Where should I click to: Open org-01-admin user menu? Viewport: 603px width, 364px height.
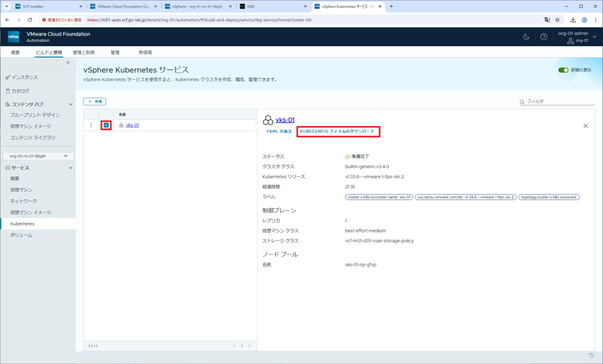click(577, 37)
